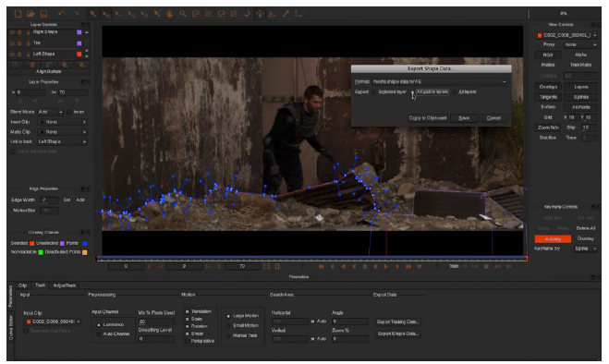The image size is (609, 364).
Task: Hide the Right Shape layer eye
Action: point(12,32)
